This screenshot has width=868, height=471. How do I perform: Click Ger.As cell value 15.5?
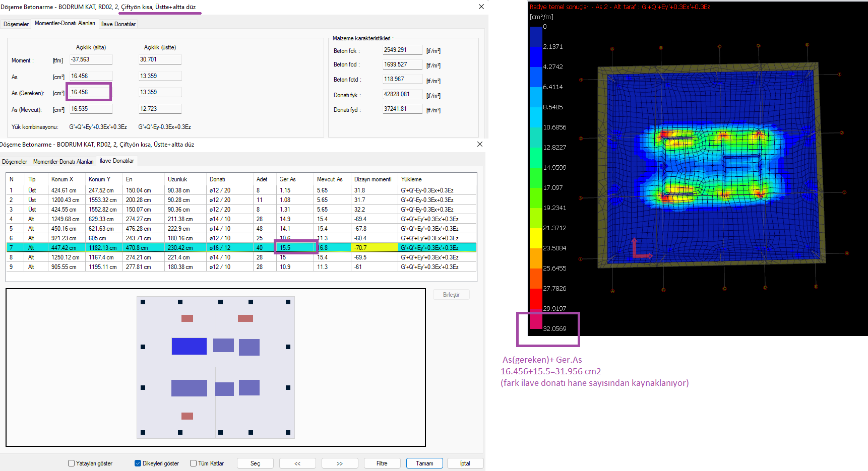coord(295,248)
